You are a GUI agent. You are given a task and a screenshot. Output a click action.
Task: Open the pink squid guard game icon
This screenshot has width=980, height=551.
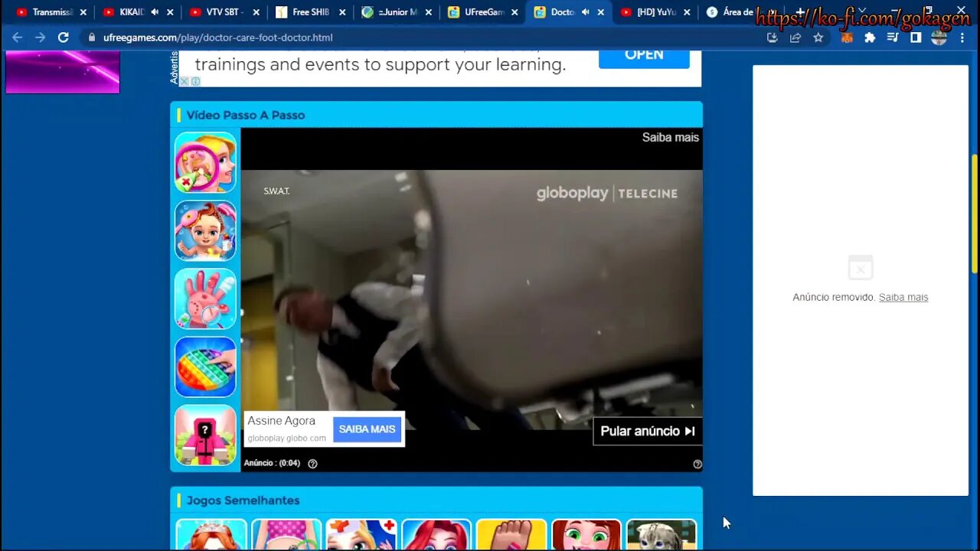(x=205, y=435)
